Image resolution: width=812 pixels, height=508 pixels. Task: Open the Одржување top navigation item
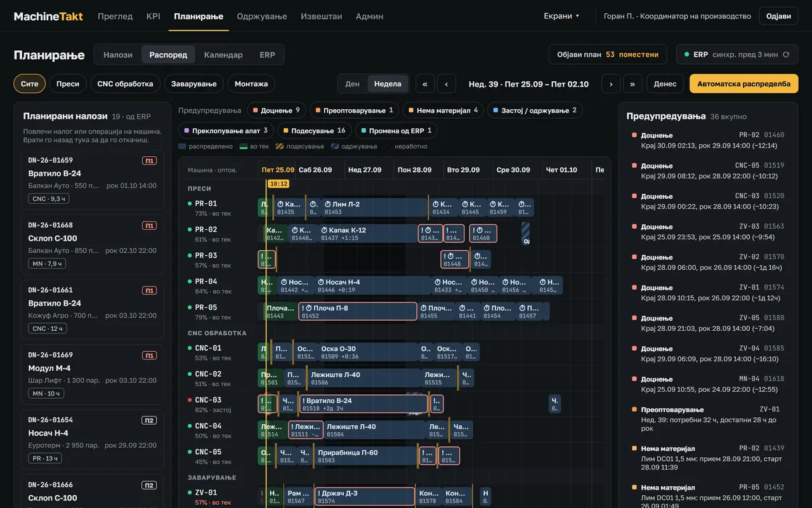click(262, 16)
